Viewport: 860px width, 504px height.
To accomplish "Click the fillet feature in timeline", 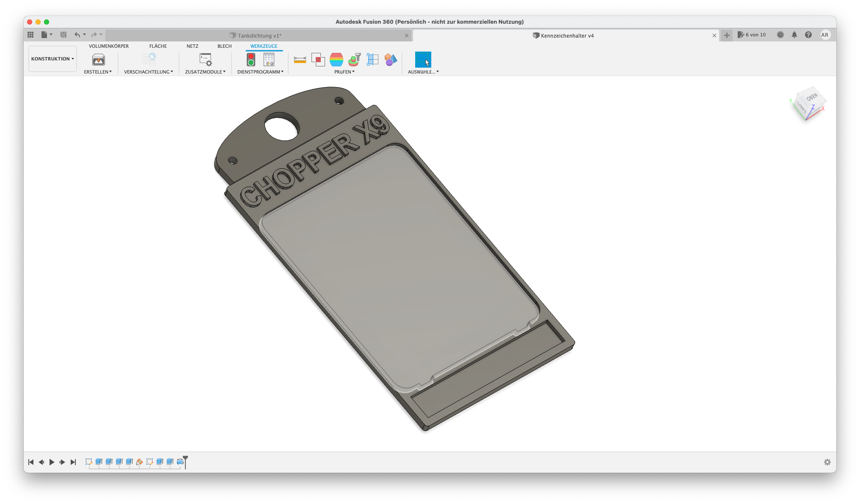I will tap(180, 462).
